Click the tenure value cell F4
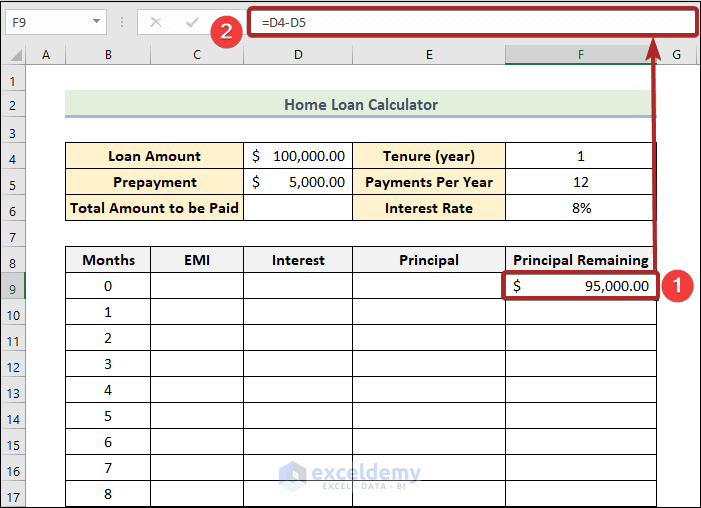Screen dimensions: 701x508 click(581, 156)
